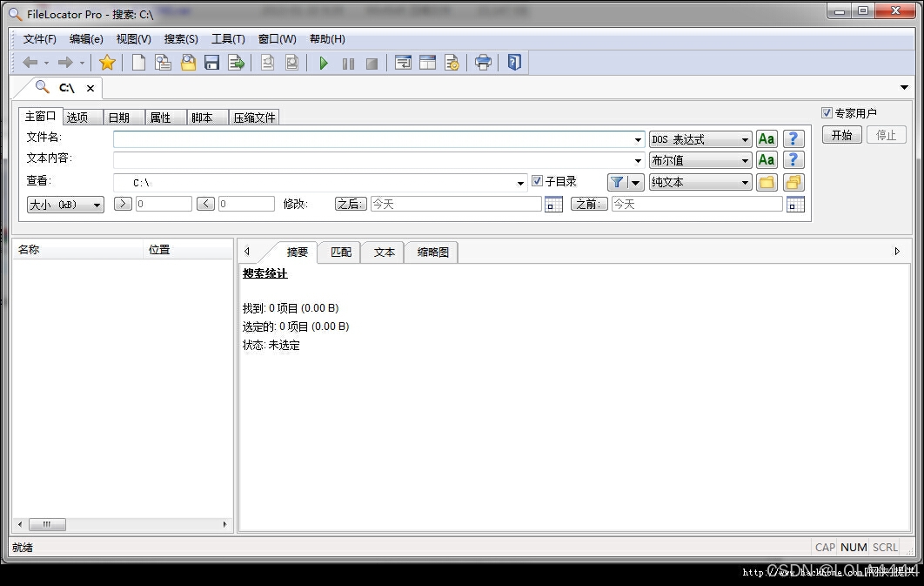Click the copy search criteria icon
The width and height of the screenshot is (924, 586).
[x=163, y=63]
